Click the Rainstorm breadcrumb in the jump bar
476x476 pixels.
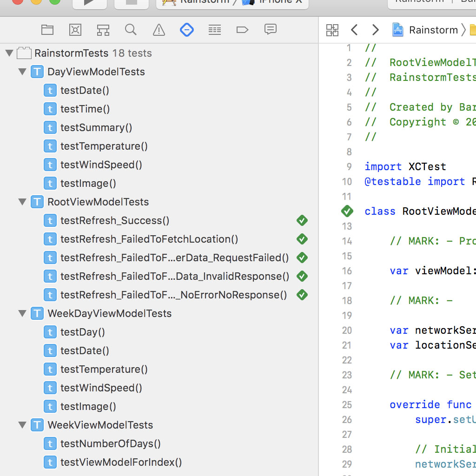click(x=432, y=29)
